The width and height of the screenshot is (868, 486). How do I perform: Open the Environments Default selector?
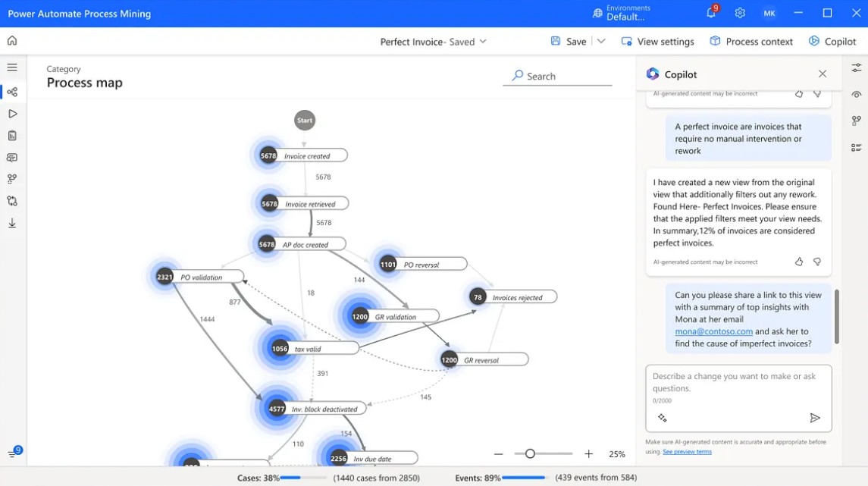pos(622,13)
